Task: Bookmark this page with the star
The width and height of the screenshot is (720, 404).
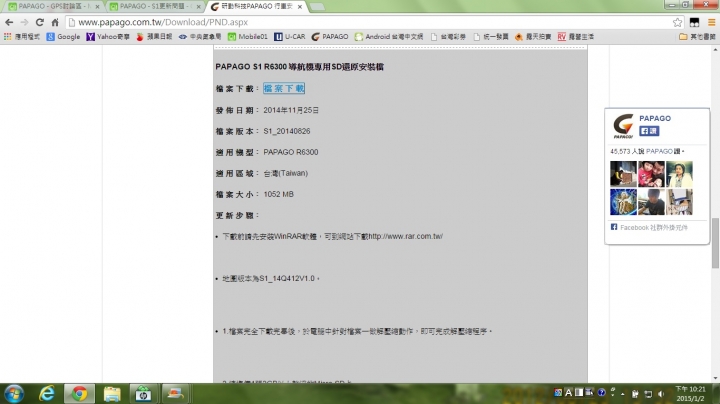Action: point(677,22)
